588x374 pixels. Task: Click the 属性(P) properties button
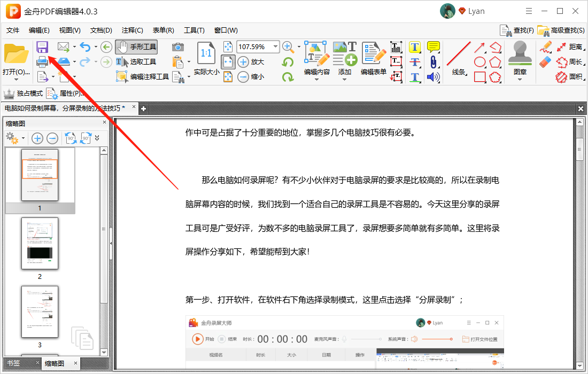(64, 93)
